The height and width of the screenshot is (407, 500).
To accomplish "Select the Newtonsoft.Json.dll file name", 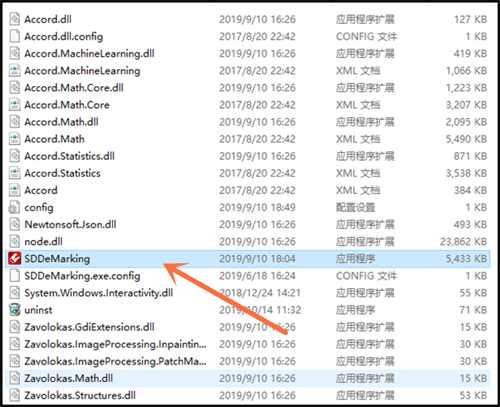I will tap(70, 224).
